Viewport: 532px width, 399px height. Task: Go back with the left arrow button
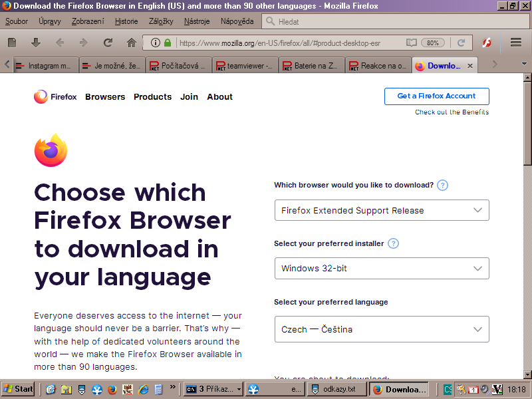tap(60, 43)
